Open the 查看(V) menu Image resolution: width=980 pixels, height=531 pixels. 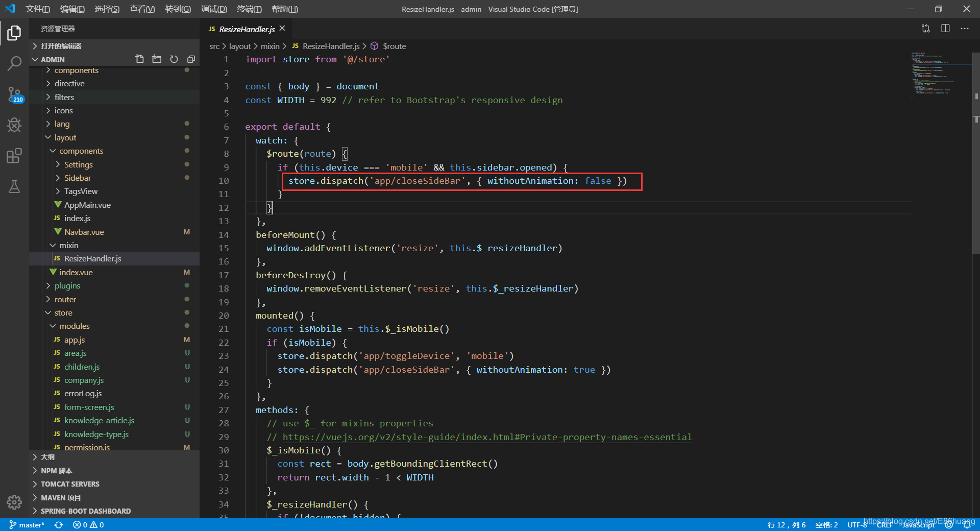coord(142,9)
